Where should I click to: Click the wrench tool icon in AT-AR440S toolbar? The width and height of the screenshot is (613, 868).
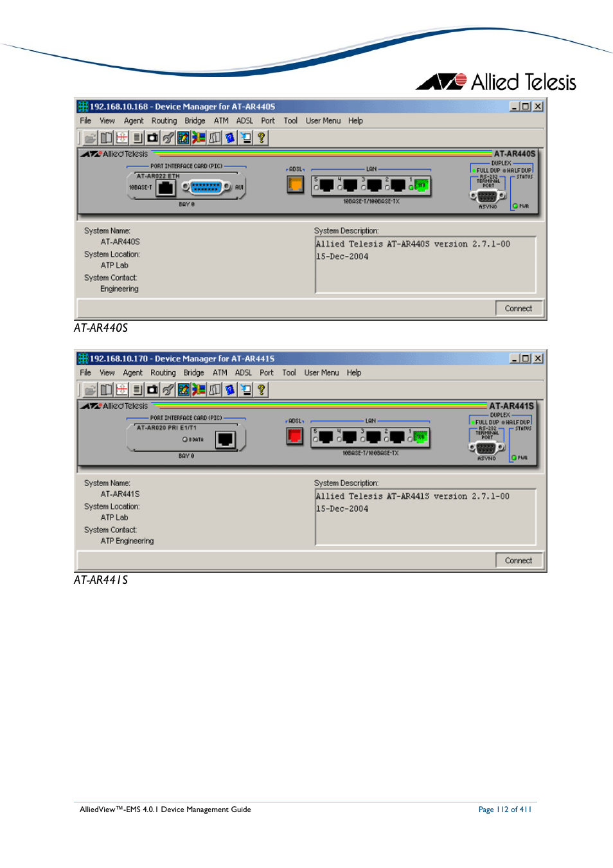tap(168, 138)
